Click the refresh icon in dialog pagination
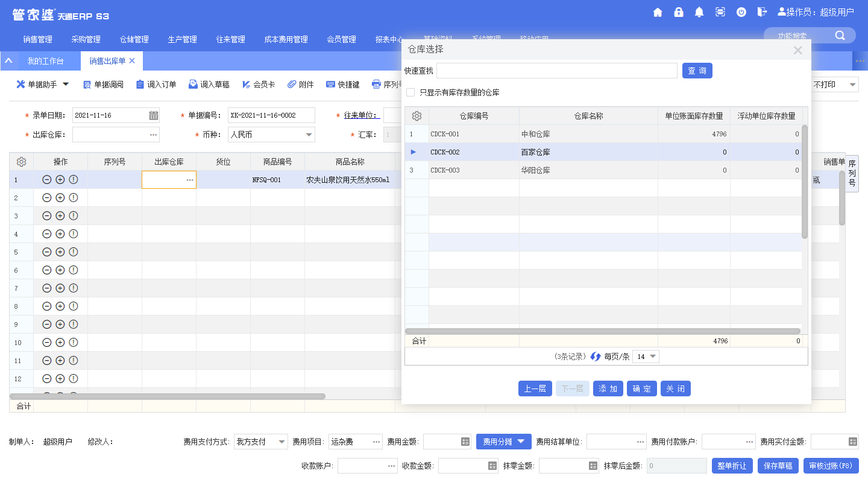Image resolution: width=868 pixels, height=482 pixels. pyautogui.click(x=596, y=357)
